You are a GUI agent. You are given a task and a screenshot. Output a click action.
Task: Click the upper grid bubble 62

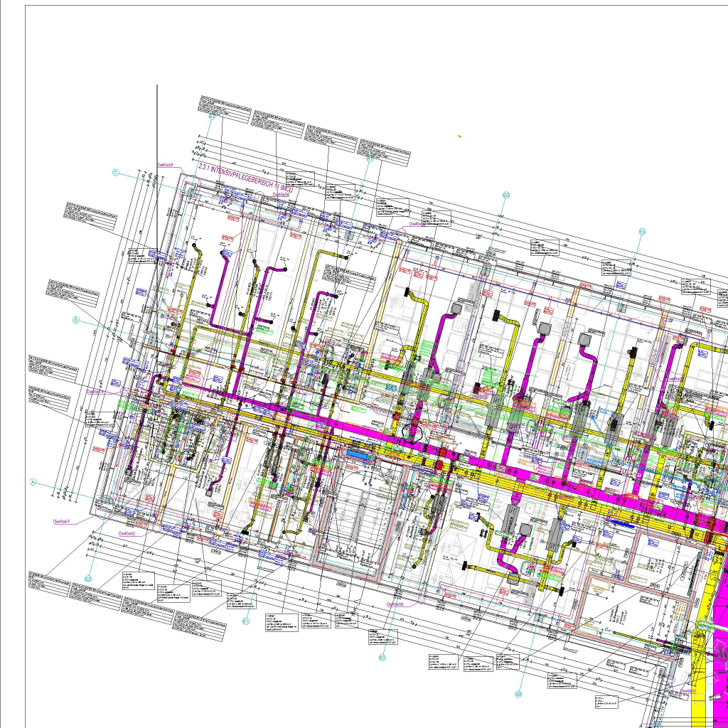pos(212,117)
